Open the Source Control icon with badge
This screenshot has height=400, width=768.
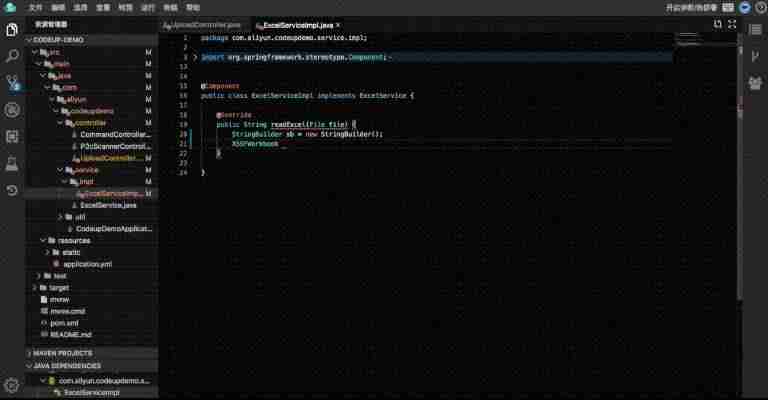point(12,83)
